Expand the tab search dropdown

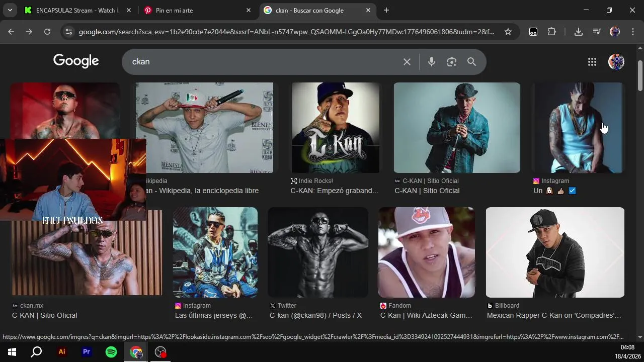[x=10, y=10]
